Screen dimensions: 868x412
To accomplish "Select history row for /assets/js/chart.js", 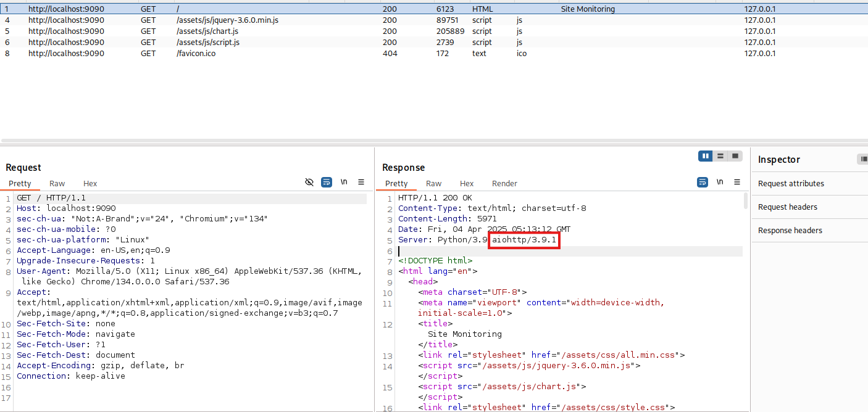I will (434, 31).
